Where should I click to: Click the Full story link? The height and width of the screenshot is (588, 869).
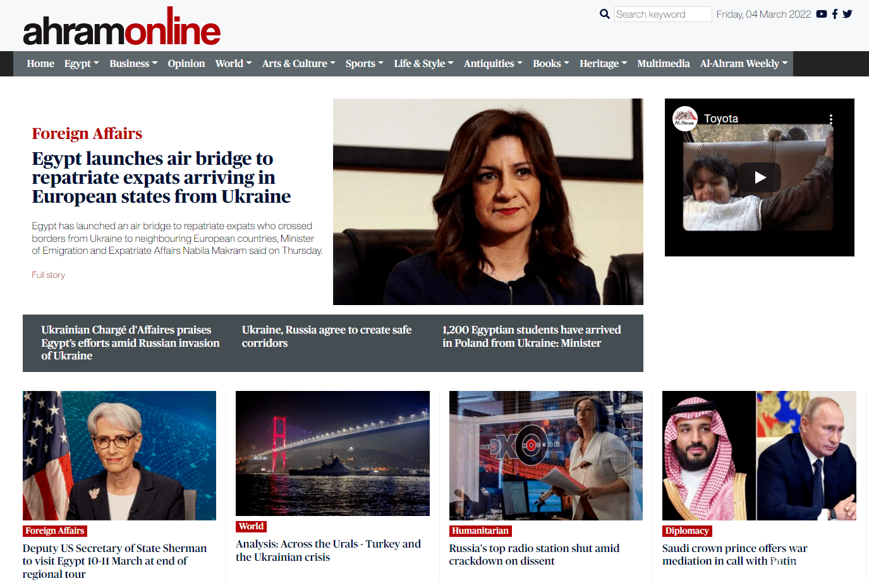point(49,275)
